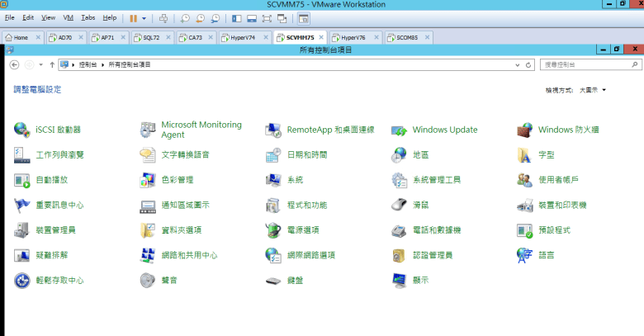Switch to the HyperV76 tab
The width and height of the screenshot is (644, 336).
(353, 37)
